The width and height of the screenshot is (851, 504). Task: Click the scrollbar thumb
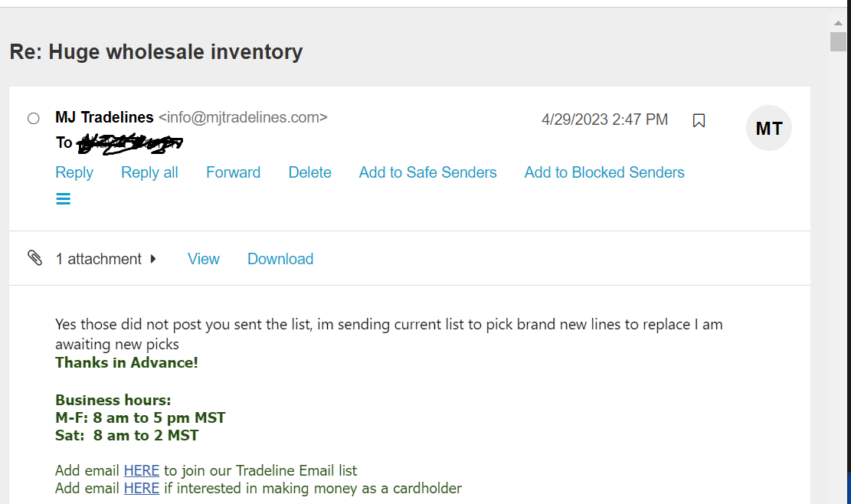point(838,41)
